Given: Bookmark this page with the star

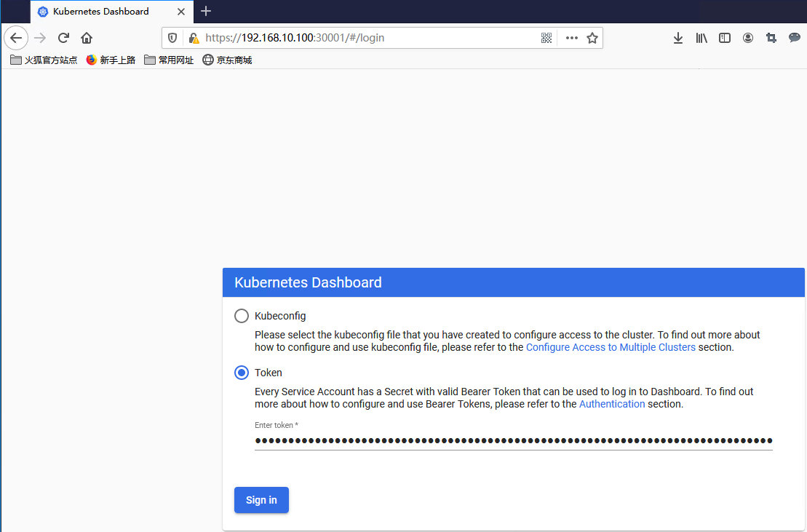Looking at the screenshot, I should [x=592, y=38].
